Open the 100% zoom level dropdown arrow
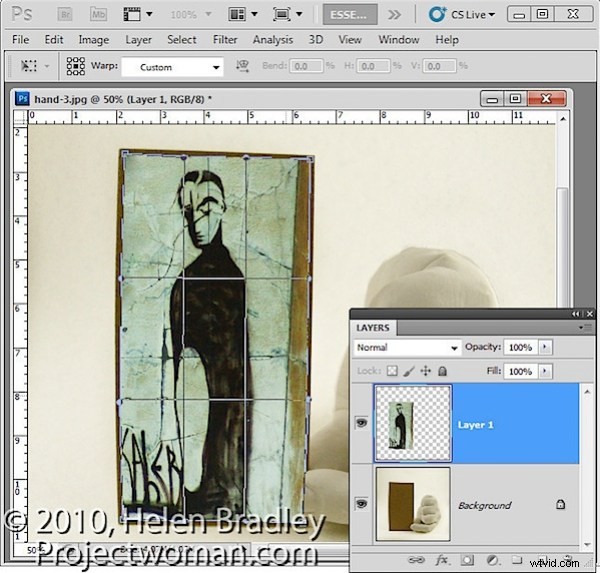Screen dimensions: 600x573 [x=209, y=15]
